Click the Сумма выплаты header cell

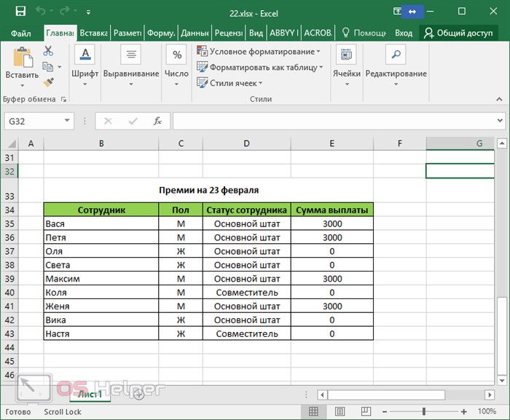[331, 210]
